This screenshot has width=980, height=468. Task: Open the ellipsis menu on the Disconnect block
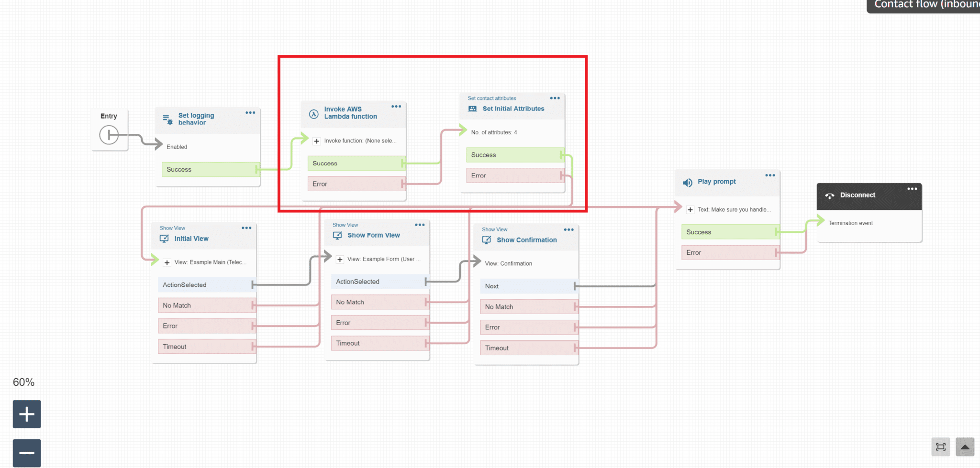click(x=912, y=189)
